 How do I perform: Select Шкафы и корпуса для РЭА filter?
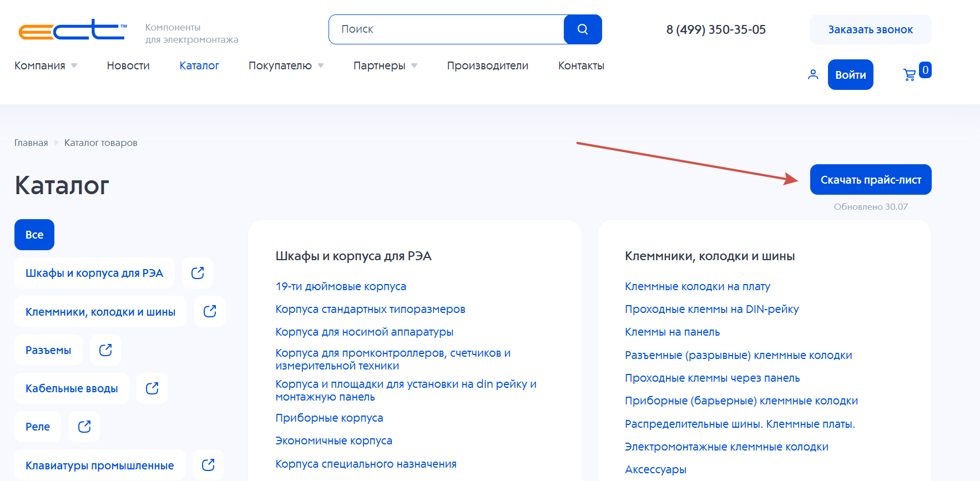(94, 273)
